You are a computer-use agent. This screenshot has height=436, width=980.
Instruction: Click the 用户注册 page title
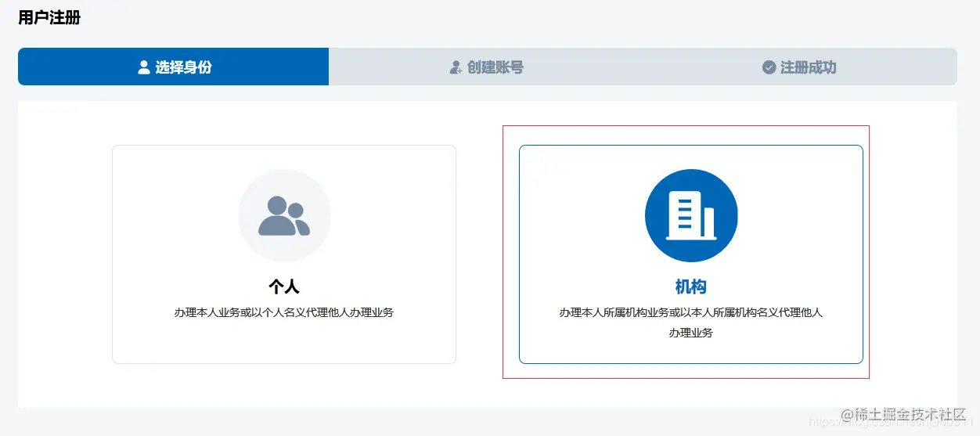(49, 17)
